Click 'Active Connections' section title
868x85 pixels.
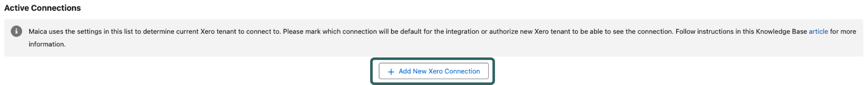(x=42, y=8)
